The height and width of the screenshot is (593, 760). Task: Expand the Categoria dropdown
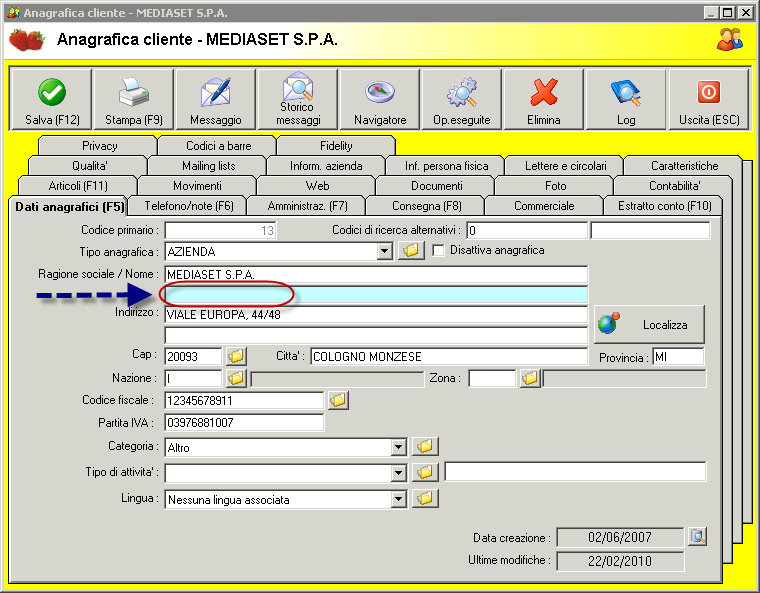[398, 447]
